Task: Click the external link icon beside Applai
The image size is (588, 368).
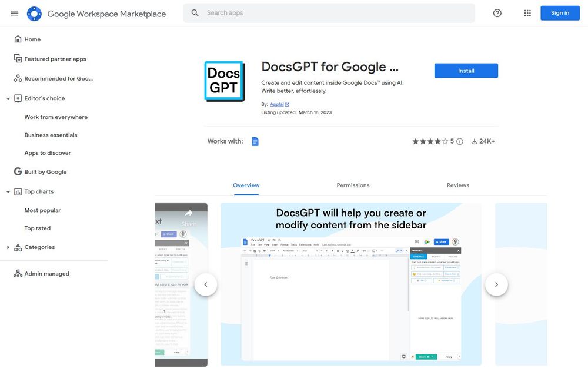Action: pos(287,105)
